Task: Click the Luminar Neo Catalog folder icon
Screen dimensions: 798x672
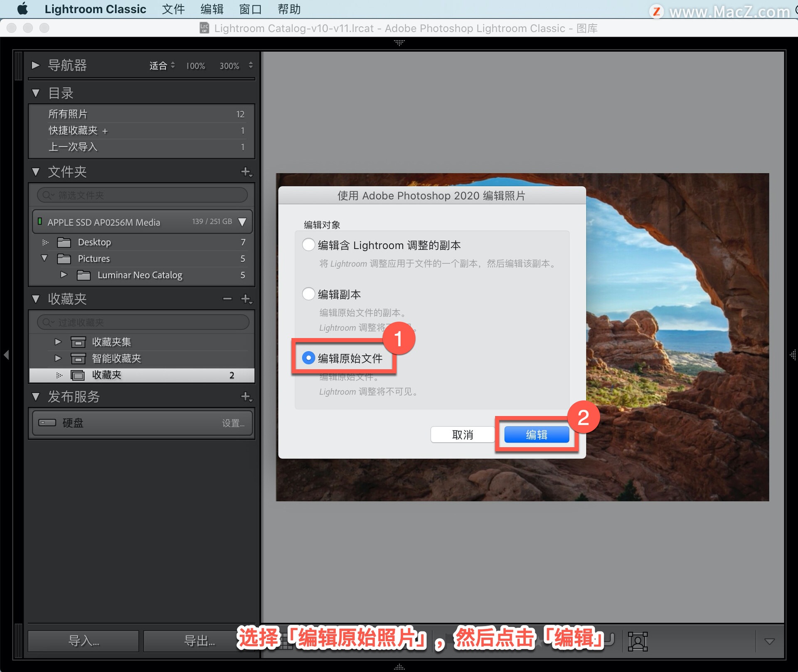Action: [84, 275]
